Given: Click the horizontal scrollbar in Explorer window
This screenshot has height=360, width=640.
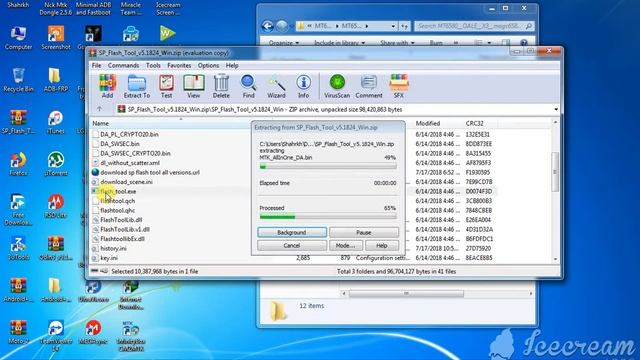Looking at the screenshot, I should point(406,293).
